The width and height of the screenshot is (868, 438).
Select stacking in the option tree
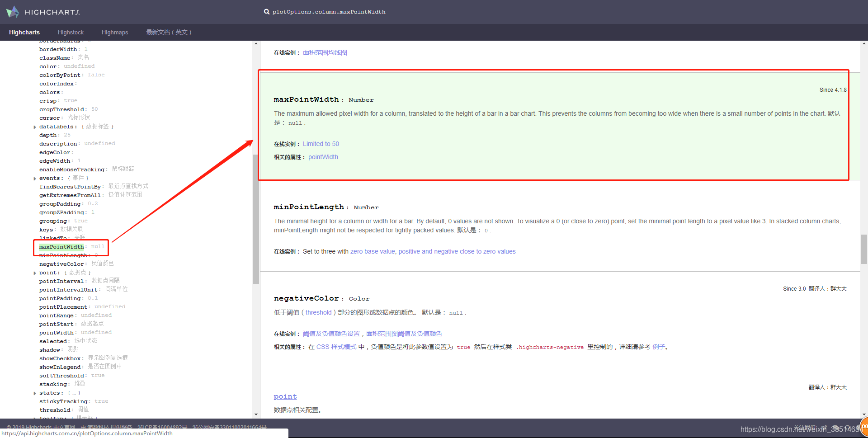53,384
